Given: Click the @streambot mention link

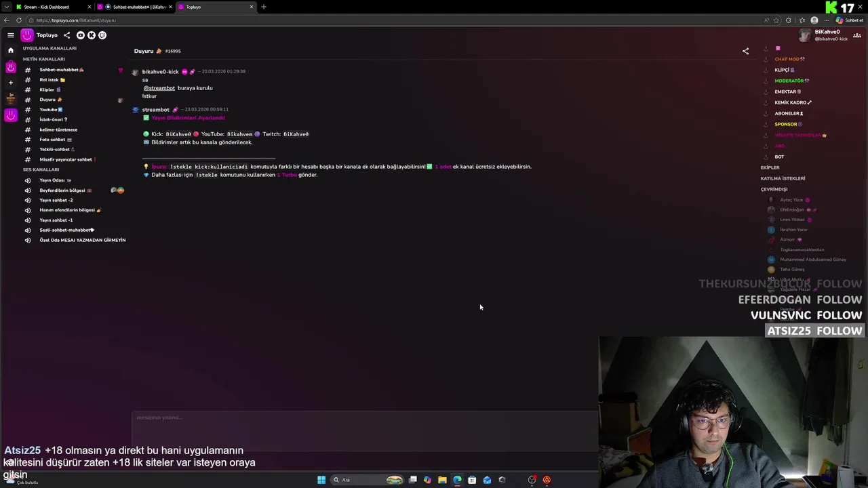Looking at the screenshot, I should coord(159,88).
